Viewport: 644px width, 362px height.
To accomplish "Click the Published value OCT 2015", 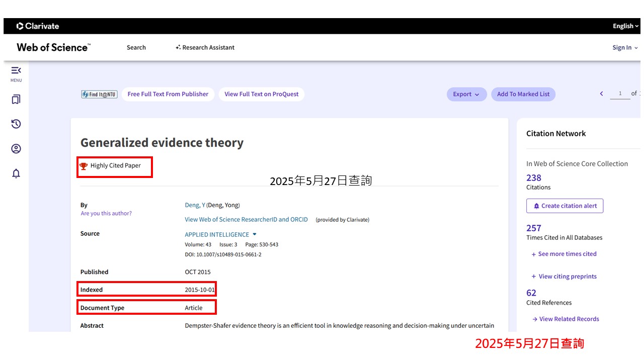I will point(198,272).
